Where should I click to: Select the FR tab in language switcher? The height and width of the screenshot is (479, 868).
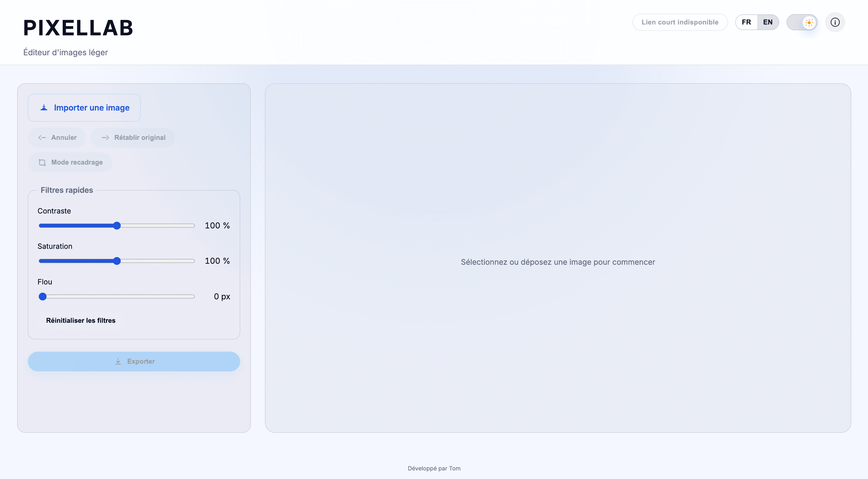tap(747, 22)
